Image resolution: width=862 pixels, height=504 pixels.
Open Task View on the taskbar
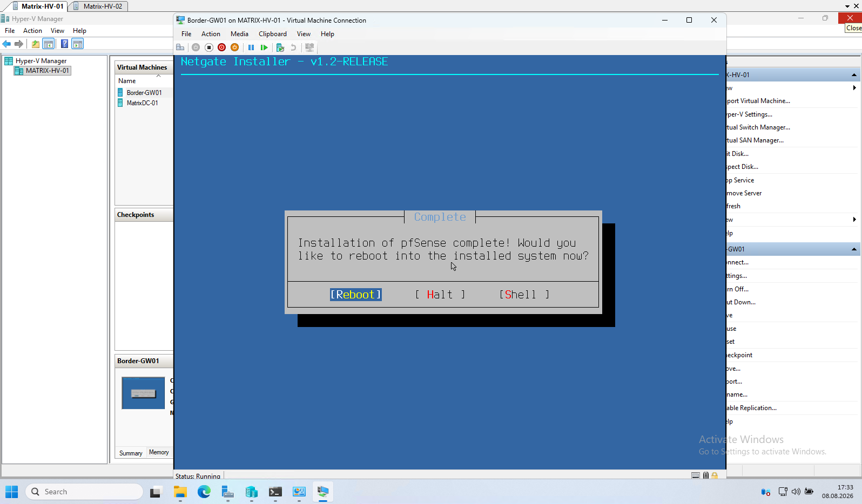[x=156, y=492]
